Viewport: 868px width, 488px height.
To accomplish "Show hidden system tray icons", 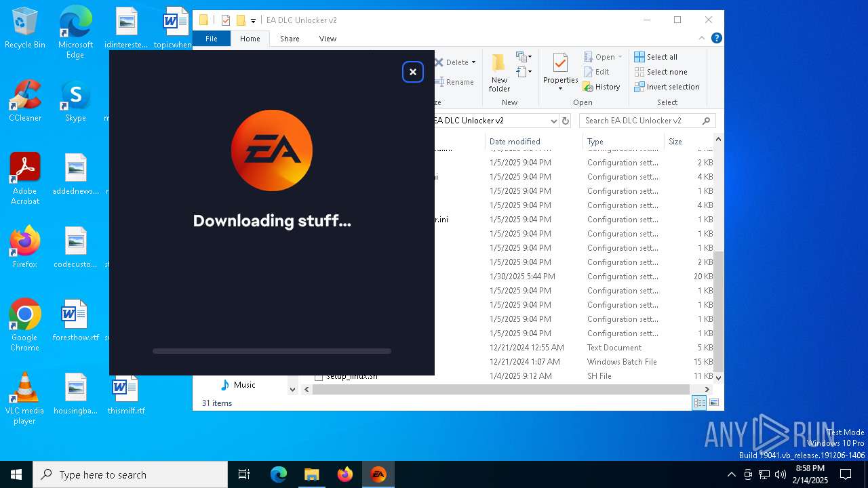I will (x=731, y=474).
